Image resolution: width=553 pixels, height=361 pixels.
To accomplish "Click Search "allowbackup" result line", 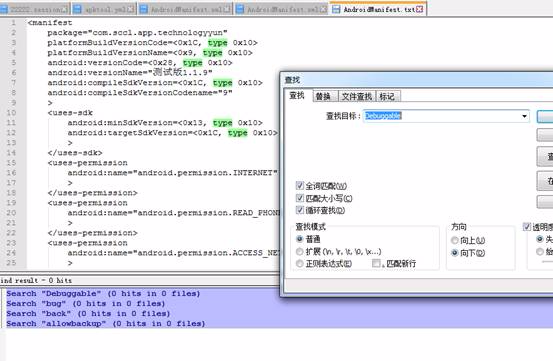I will 105,323.
